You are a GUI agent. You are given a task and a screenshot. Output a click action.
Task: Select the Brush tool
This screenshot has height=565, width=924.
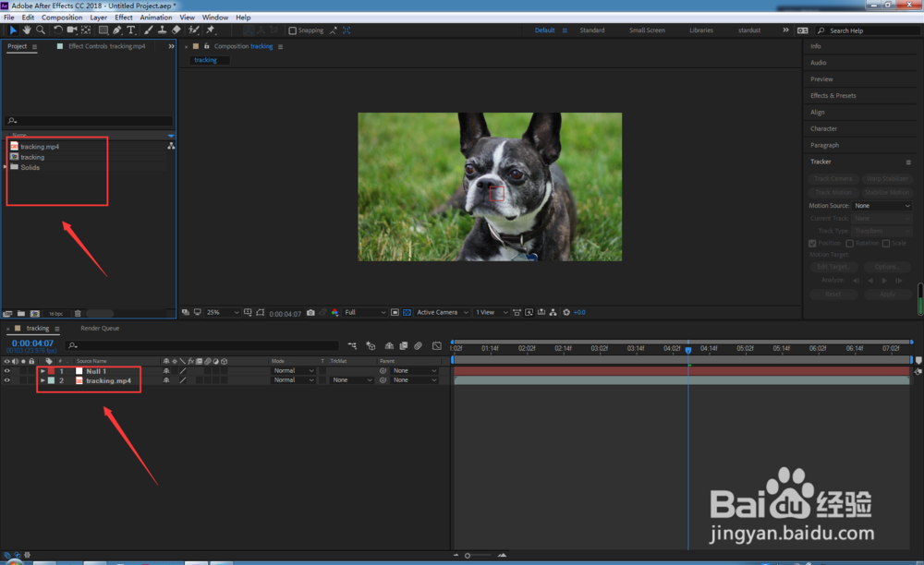click(149, 30)
